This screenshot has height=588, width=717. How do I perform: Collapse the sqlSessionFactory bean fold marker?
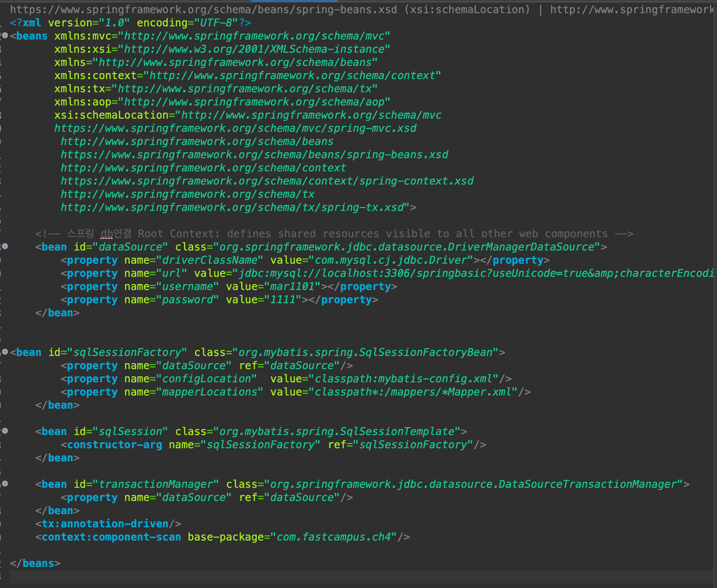point(5,352)
